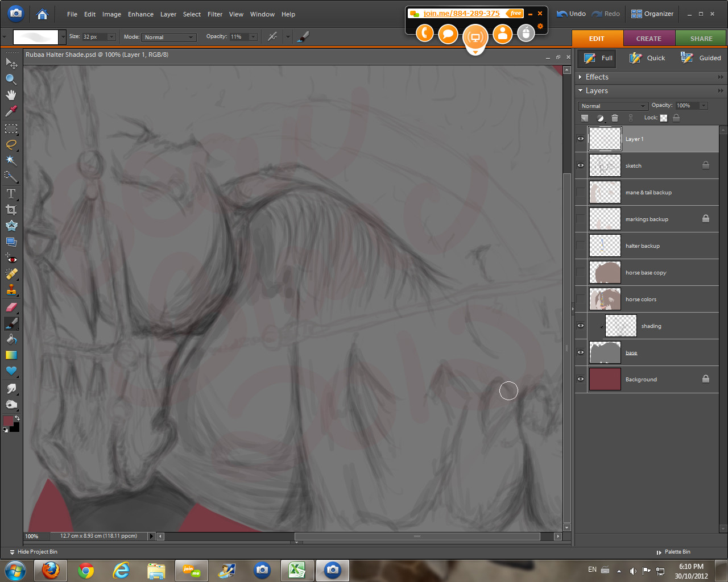
Task: Open the Enhance menu
Action: pos(140,14)
